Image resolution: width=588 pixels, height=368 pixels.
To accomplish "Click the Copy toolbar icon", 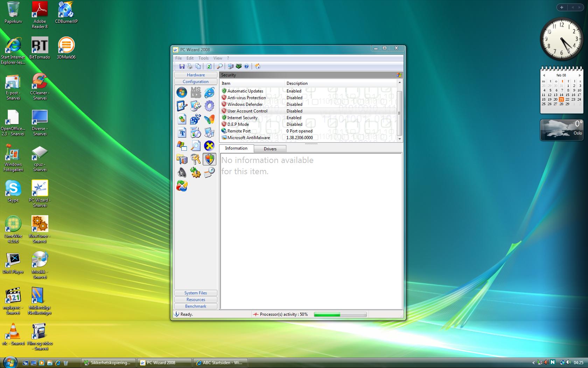I will [198, 66].
